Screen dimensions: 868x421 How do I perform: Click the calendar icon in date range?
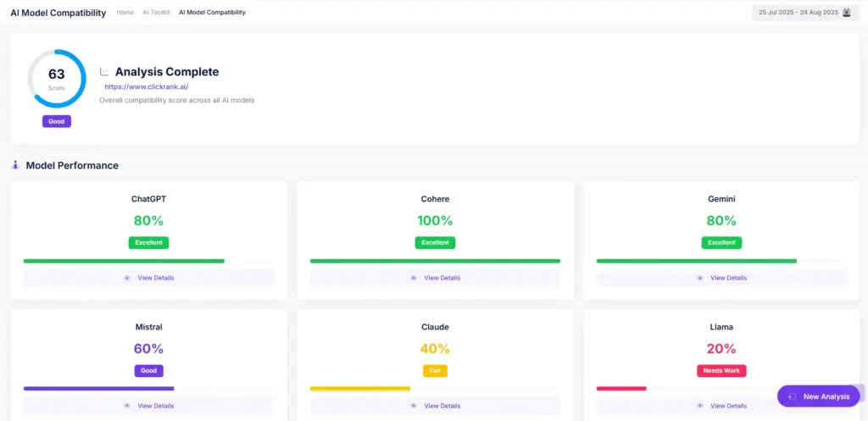845,13
